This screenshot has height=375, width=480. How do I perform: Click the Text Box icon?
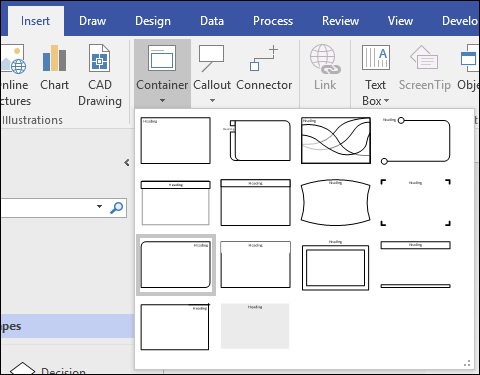pos(376,58)
